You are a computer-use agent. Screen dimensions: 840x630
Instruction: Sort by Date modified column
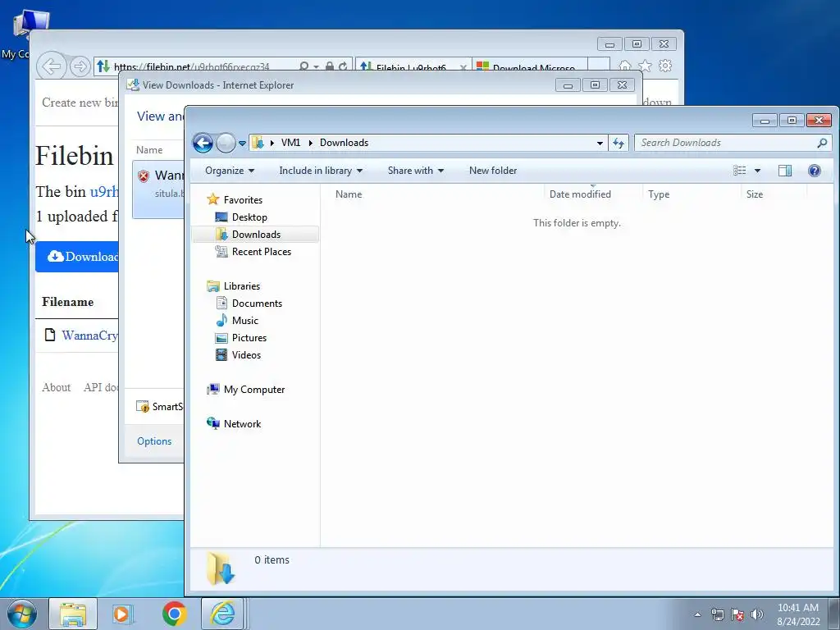[x=580, y=194]
